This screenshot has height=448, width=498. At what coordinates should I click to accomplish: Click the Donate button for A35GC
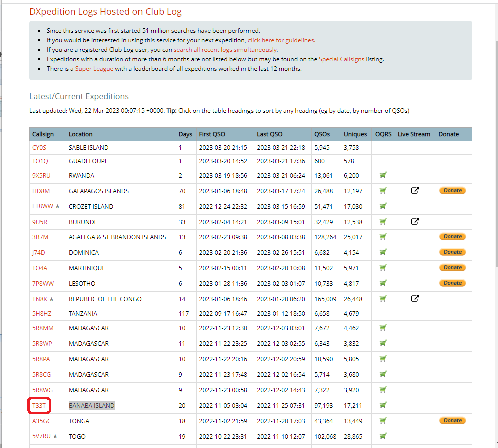click(452, 420)
